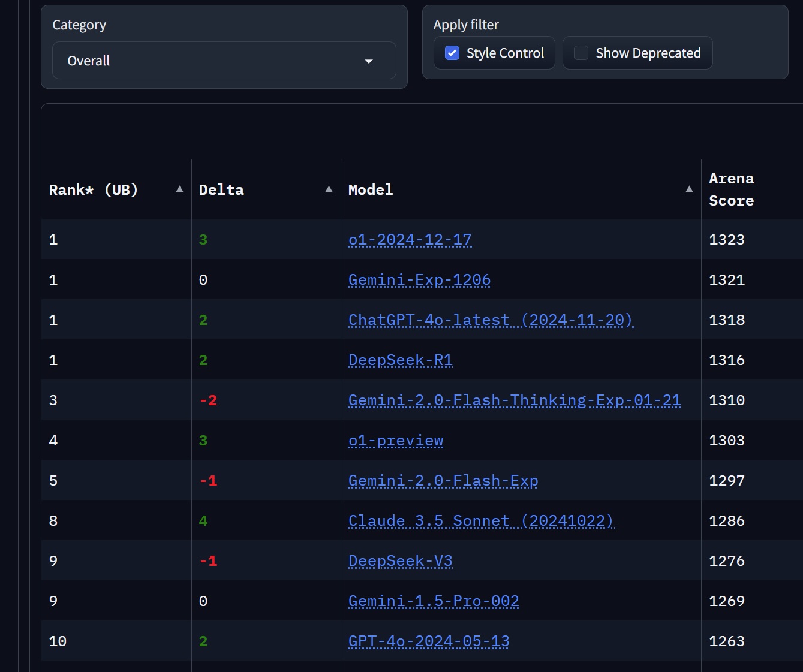The width and height of the screenshot is (803, 672).
Task: Select Arena Score 1286 cell
Action: [727, 521]
